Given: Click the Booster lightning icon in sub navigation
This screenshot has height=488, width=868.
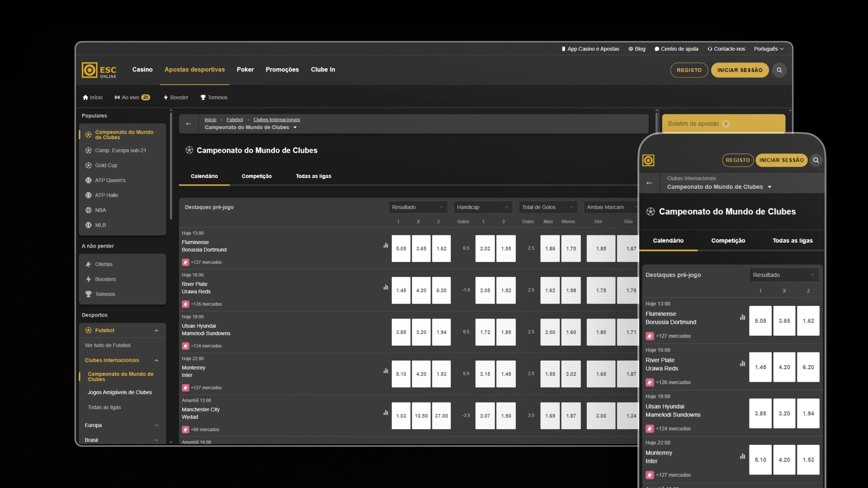Looking at the screenshot, I should point(166,98).
